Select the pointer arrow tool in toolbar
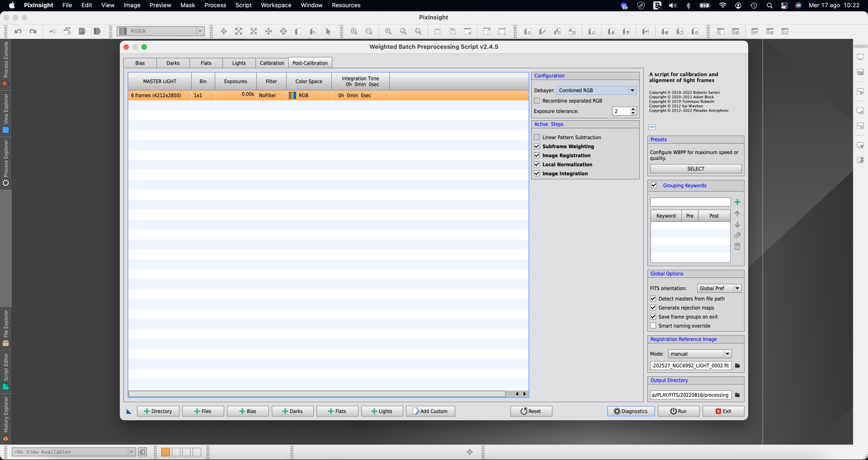The image size is (868, 460). coord(328,31)
